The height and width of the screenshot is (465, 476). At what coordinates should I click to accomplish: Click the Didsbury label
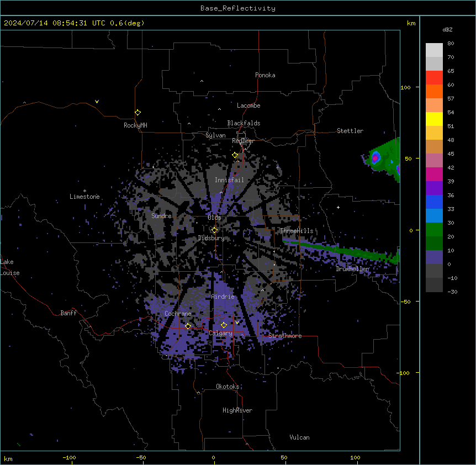coord(211,238)
